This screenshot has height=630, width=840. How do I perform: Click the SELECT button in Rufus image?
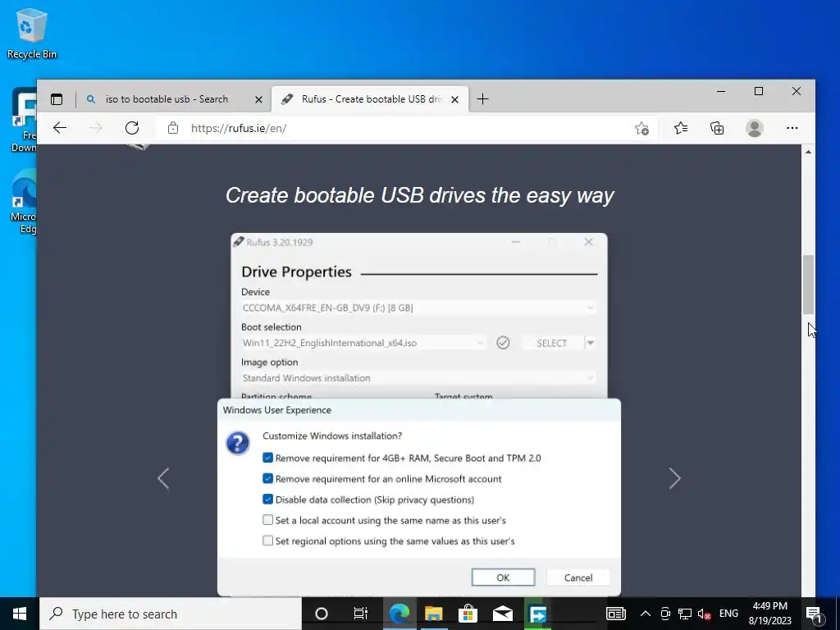click(552, 343)
